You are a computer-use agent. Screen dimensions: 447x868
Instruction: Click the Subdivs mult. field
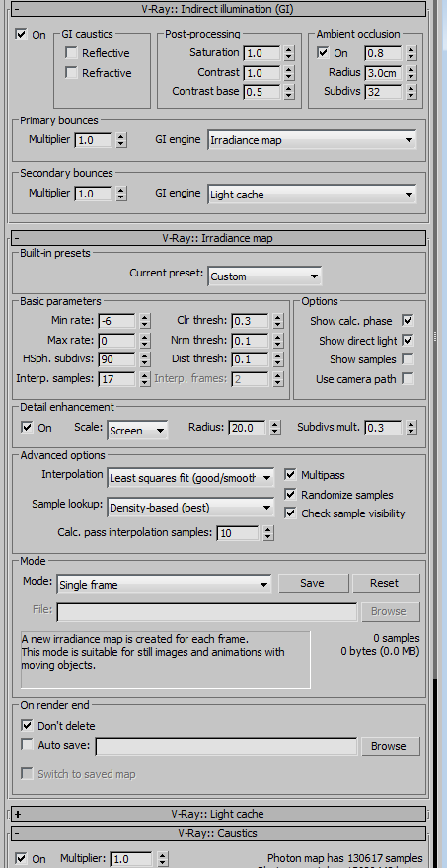point(384,428)
